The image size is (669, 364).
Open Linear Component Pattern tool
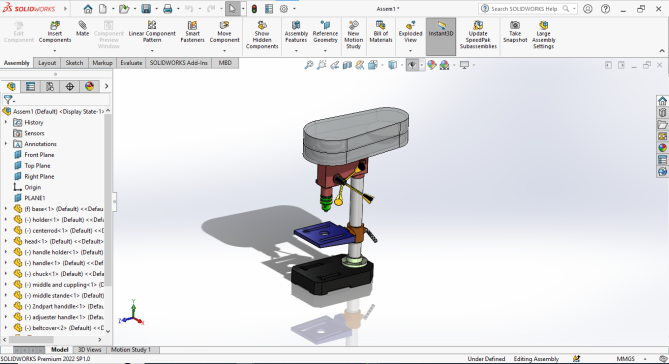tap(152, 32)
